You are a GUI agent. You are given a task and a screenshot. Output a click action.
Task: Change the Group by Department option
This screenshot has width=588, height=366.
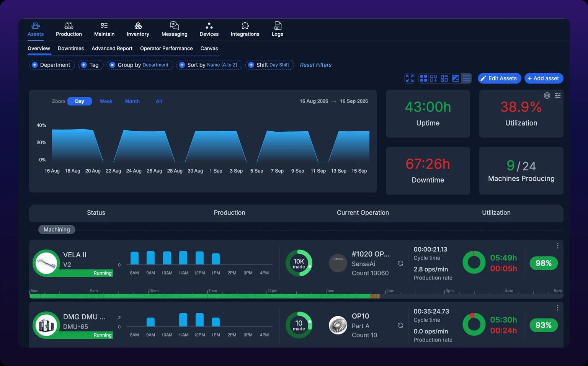click(140, 65)
